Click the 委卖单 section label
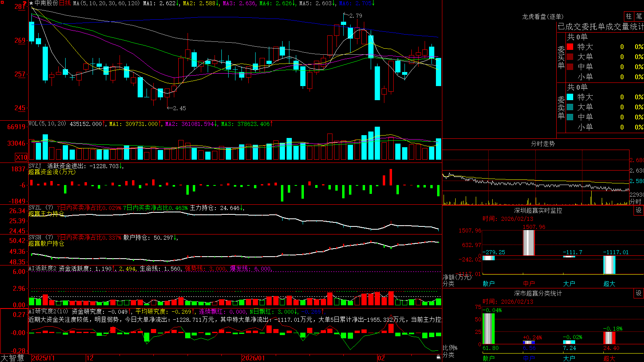 [x=561, y=107]
